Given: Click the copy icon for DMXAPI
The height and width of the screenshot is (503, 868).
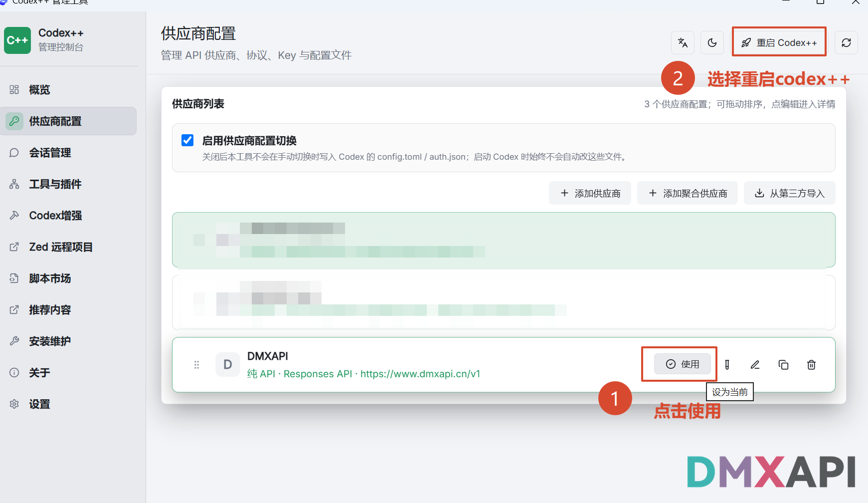Looking at the screenshot, I should click(x=783, y=365).
